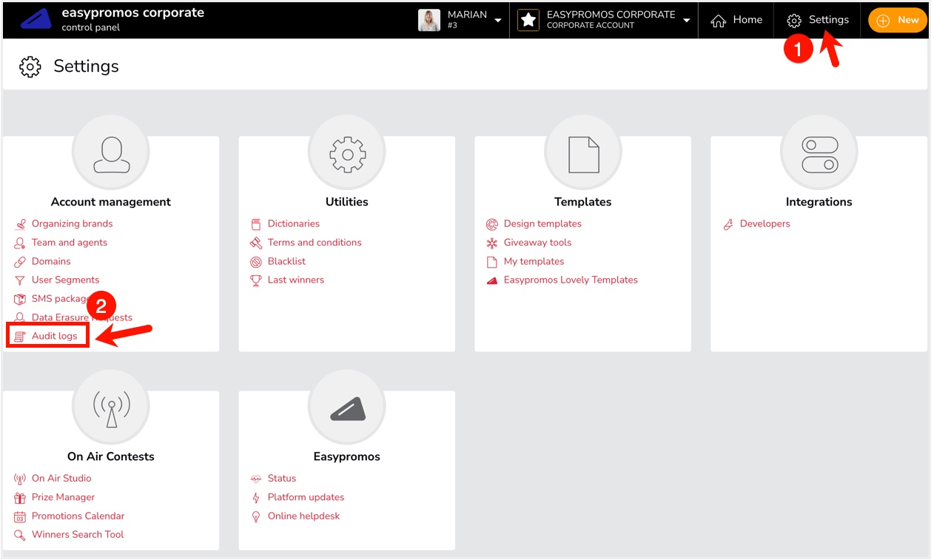Click the Dictionaries book icon
Image resolution: width=931 pixels, height=560 pixels.
(256, 224)
